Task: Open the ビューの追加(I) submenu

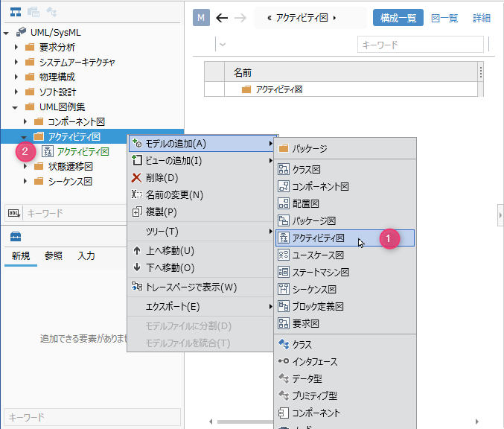Action: 202,160
